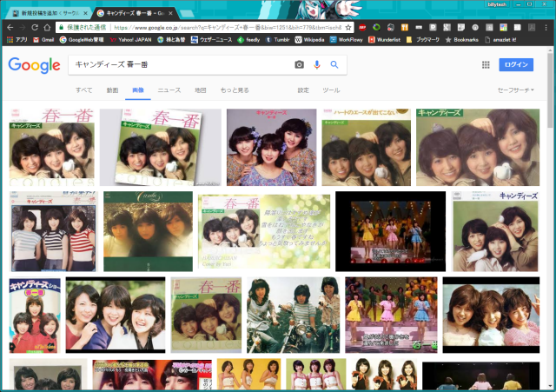This screenshot has height=392, width=556.
Task: Switch to the 動画 results tab
Action: tap(112, 90)
